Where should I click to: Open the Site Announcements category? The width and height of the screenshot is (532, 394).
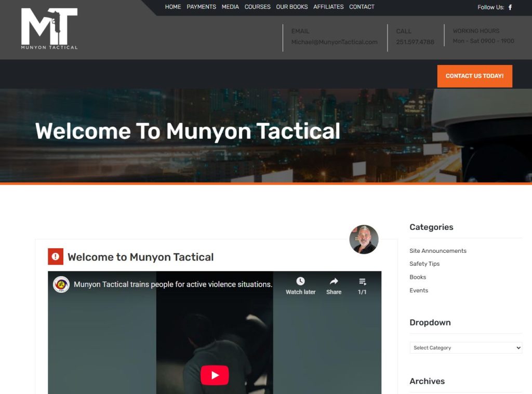pos(437,251)
